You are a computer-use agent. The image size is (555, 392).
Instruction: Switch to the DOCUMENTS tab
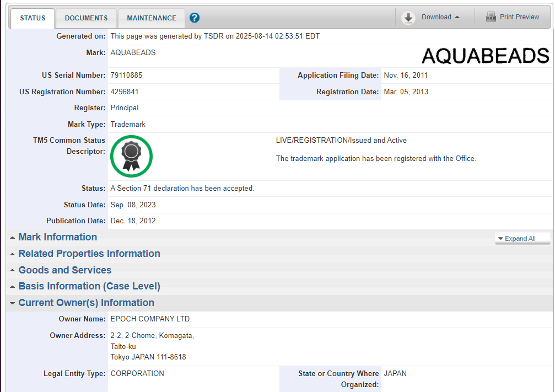(86, 18)
